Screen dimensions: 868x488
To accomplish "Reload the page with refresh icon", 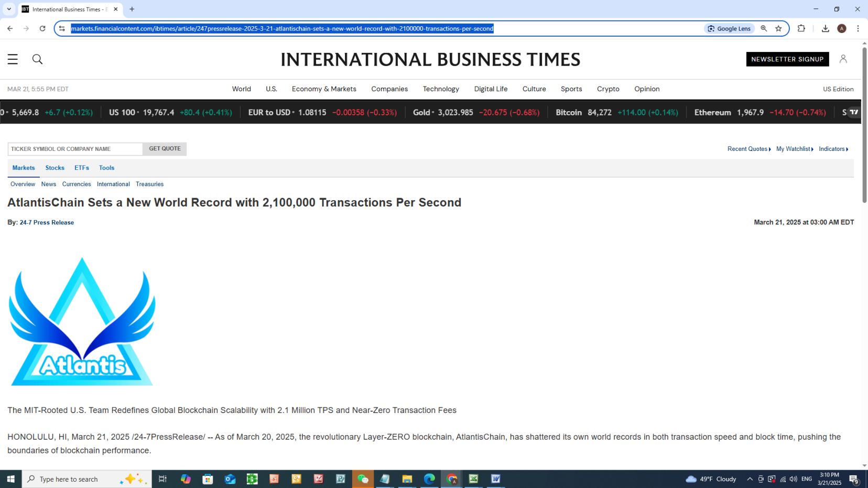I will coord(42,29).
